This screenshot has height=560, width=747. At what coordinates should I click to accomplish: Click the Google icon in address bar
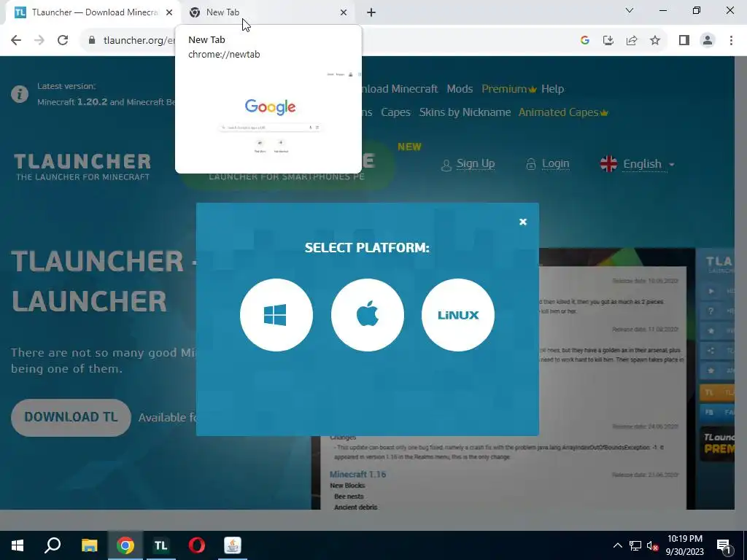point(584,41)
